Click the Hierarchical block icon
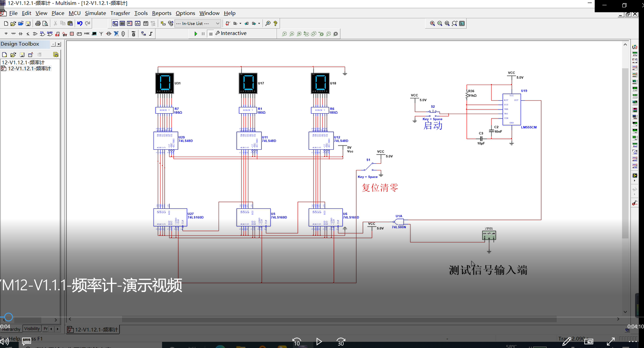Screen dimensions: 644x348 click(x=143, y=34)
